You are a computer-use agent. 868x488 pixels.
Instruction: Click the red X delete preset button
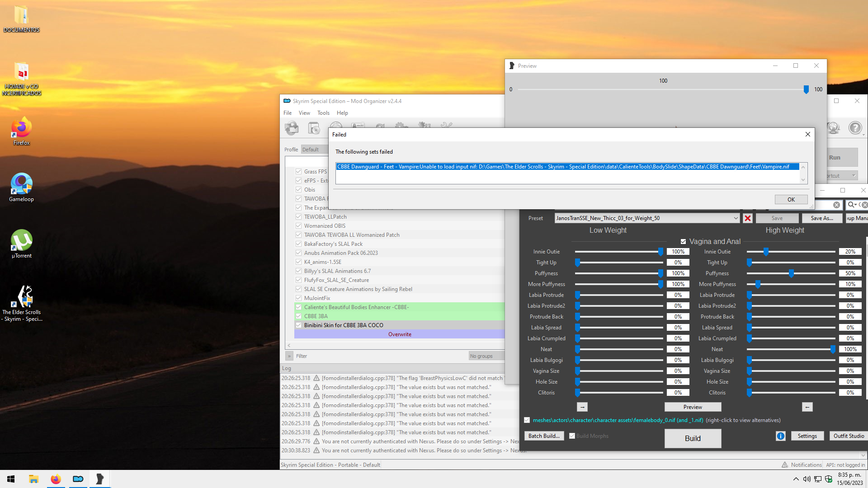[x=748, y=218]
